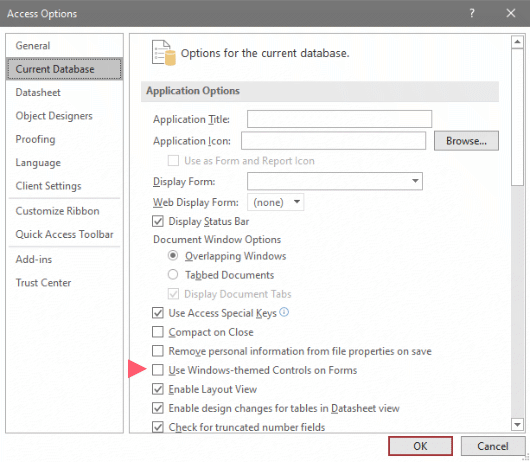Click the Document Window Options label

217,239
